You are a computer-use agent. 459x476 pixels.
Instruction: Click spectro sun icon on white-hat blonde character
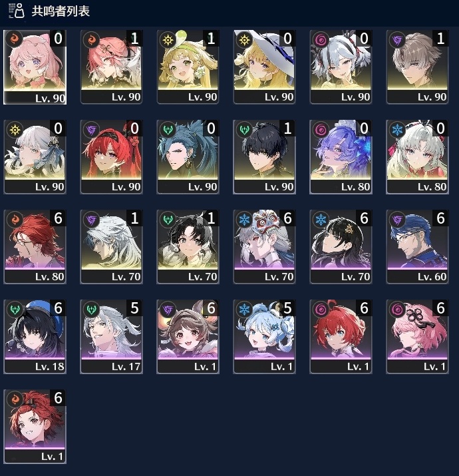point(244,39)
